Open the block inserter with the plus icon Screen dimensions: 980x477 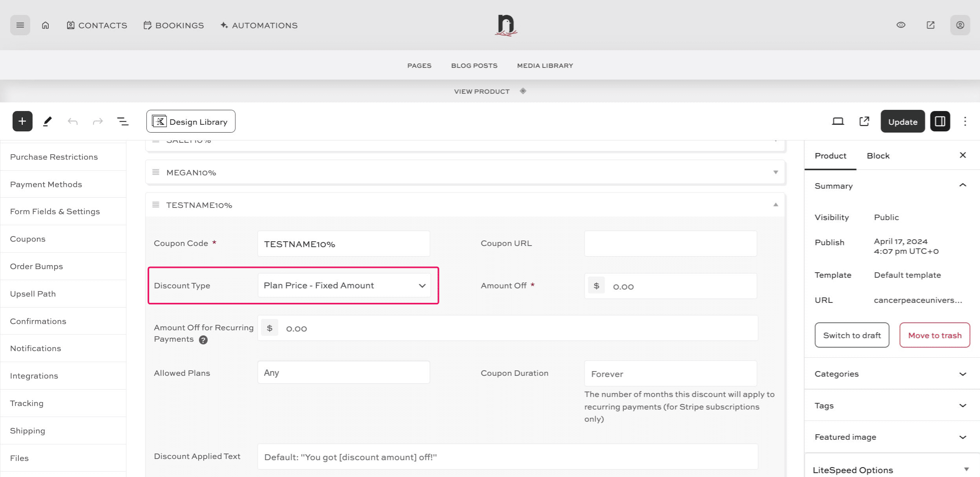[22, 121]
